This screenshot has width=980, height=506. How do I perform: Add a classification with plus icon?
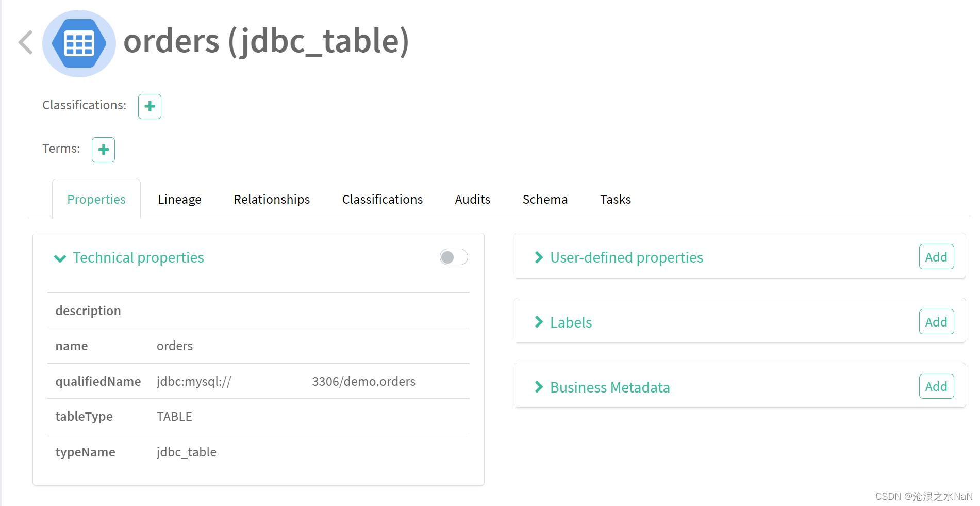point(150,106)
